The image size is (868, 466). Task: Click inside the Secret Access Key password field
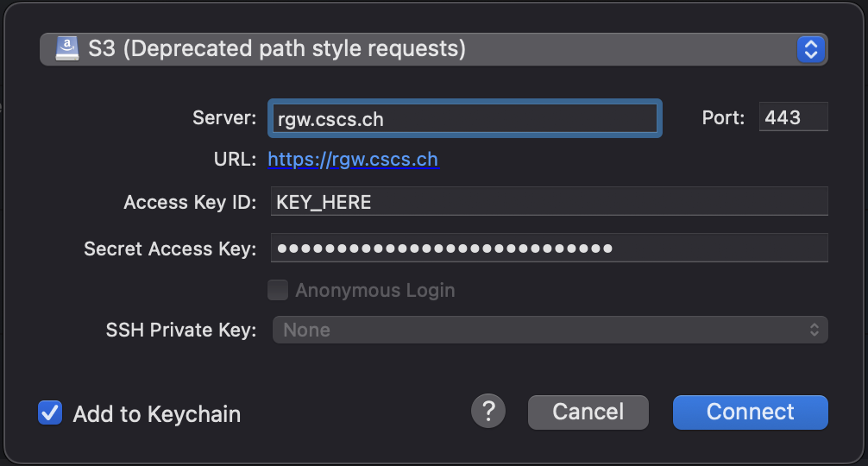(x=549, y=248)
